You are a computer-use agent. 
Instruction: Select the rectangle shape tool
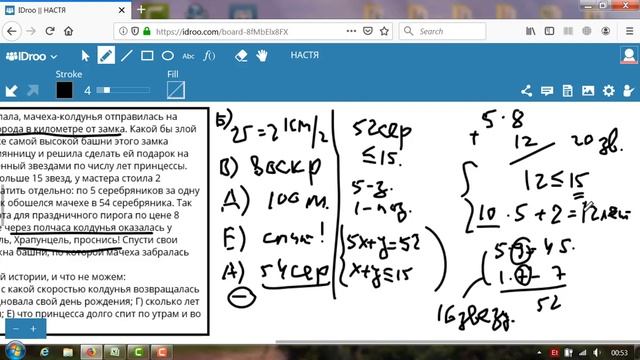(x=147, y=56)
